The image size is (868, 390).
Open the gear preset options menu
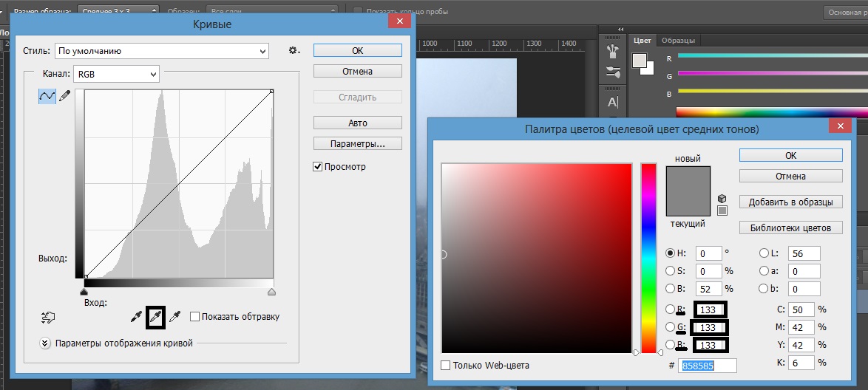[294, 50]
